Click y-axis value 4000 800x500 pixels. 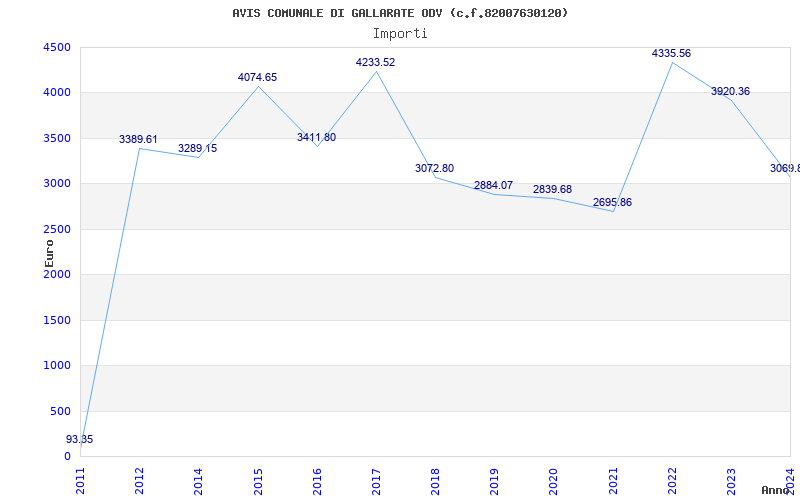point(57,93)
